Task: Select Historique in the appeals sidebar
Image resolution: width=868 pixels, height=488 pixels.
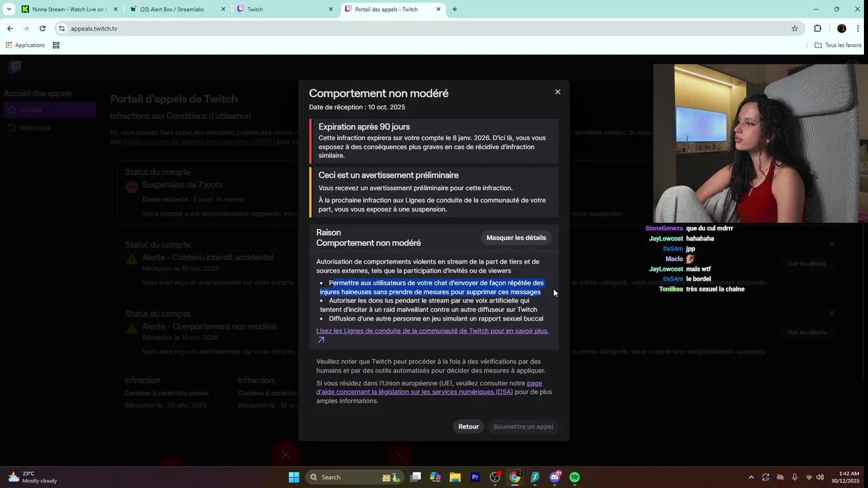Action: 49,127
